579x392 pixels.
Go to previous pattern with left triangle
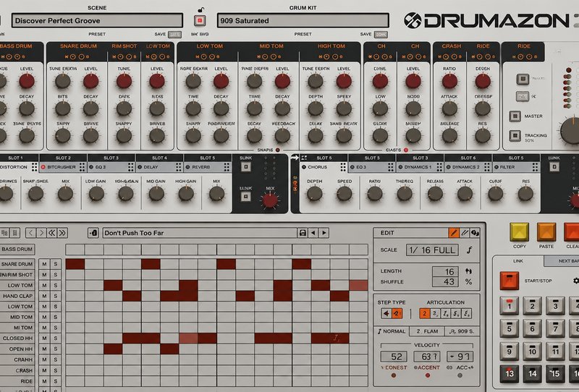click(x=313, y=233)
